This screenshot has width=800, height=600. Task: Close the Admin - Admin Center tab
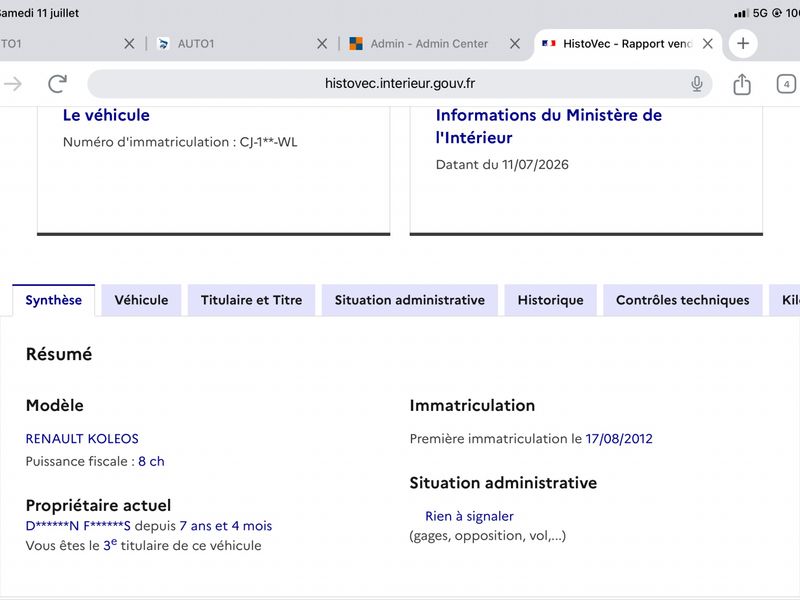pyautogui.click(x=515, y=44)
